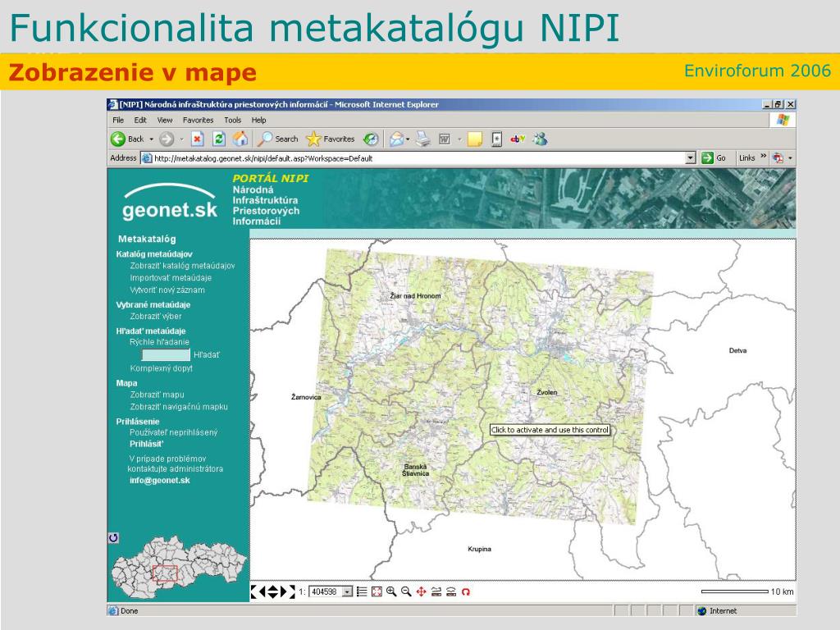Open the Help menu
The height and width of the screenshot is (630, 840).
click(258, 120)
